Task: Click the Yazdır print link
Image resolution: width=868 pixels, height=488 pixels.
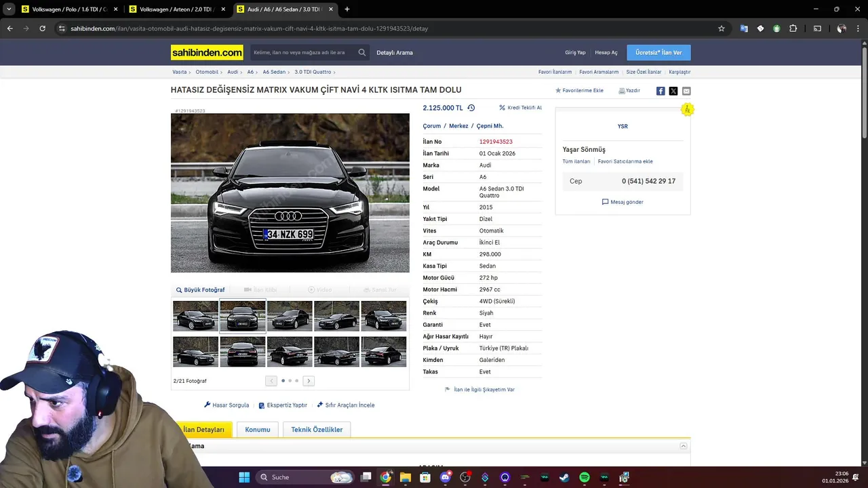Action: point(629,90)
